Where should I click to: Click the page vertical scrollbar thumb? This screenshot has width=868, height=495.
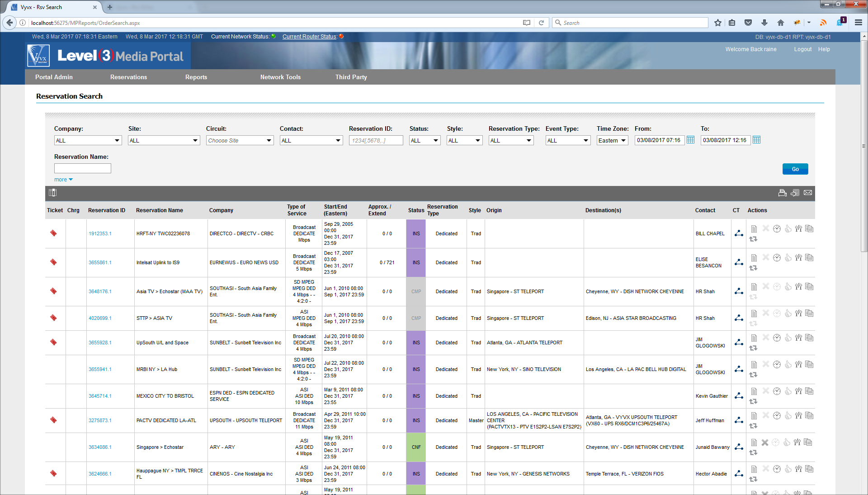point(864,146)
